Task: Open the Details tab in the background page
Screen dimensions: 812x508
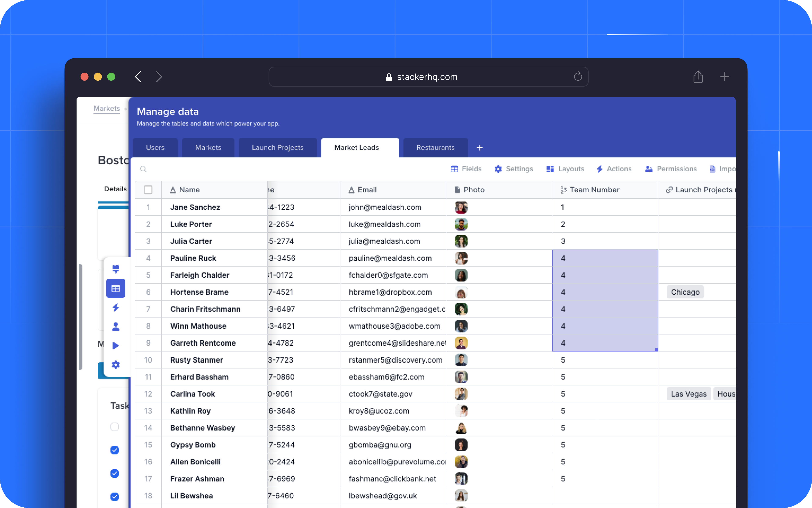Action: tap(115, 189)
